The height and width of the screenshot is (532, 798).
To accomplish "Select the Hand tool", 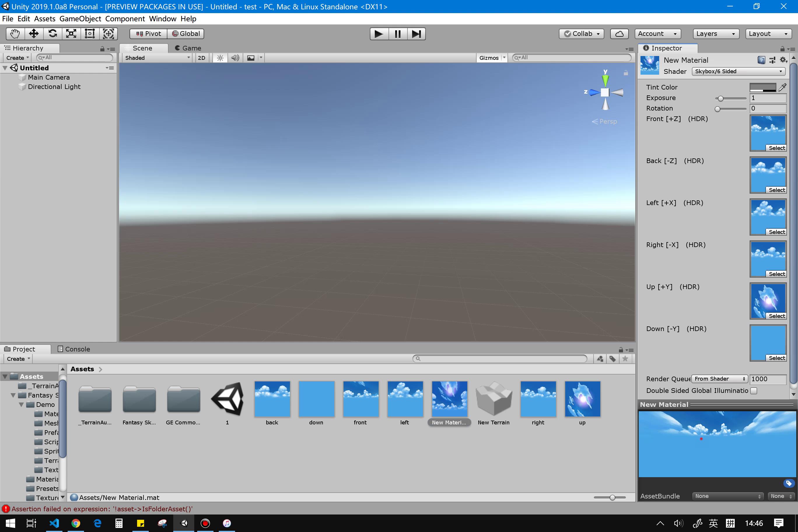I will [15, 34].
